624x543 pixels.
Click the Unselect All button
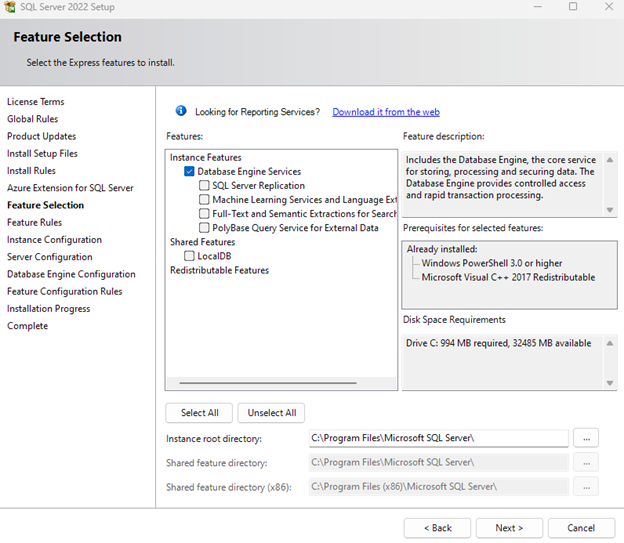coord(271,413)
